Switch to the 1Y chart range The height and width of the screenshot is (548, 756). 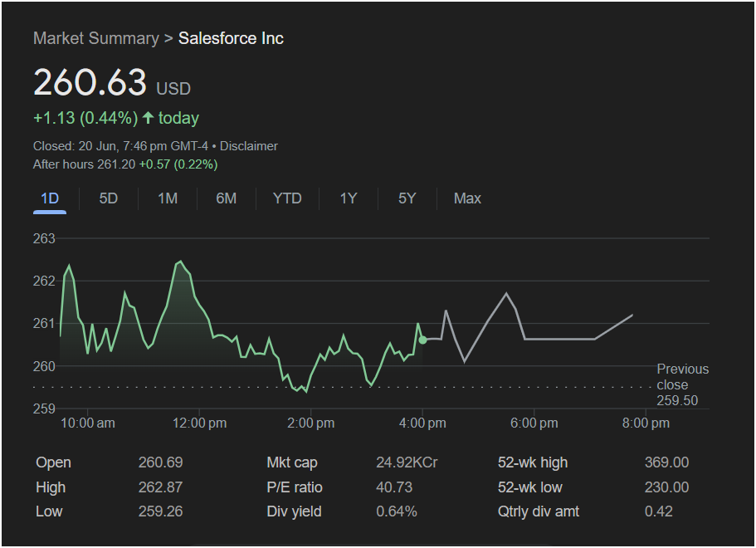pos(348,198)
